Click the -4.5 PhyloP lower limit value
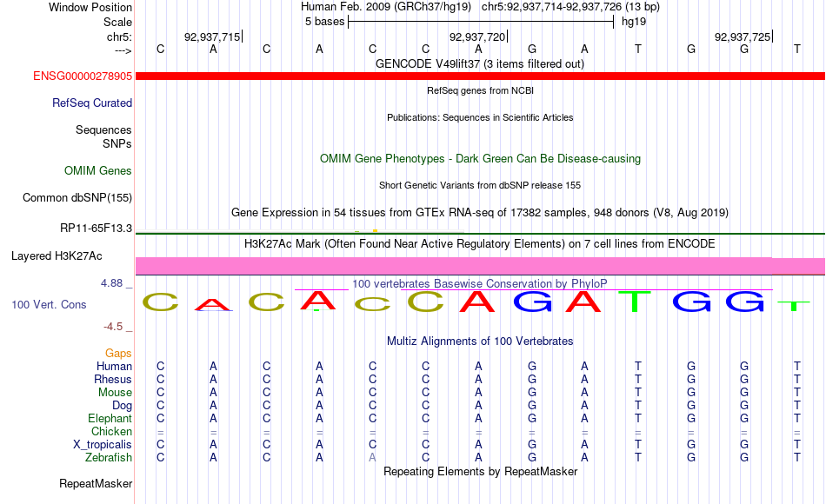 coord(113,327)
